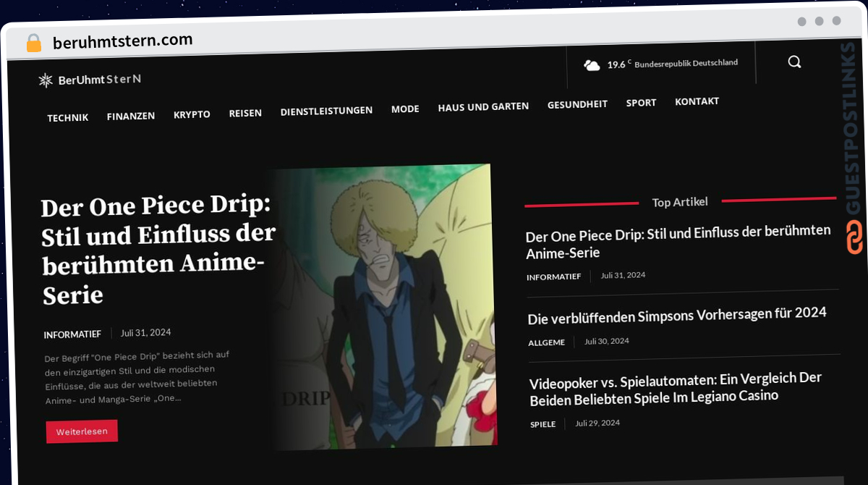Click the beruhmtstern.com address bar URL

coord(123,41)
